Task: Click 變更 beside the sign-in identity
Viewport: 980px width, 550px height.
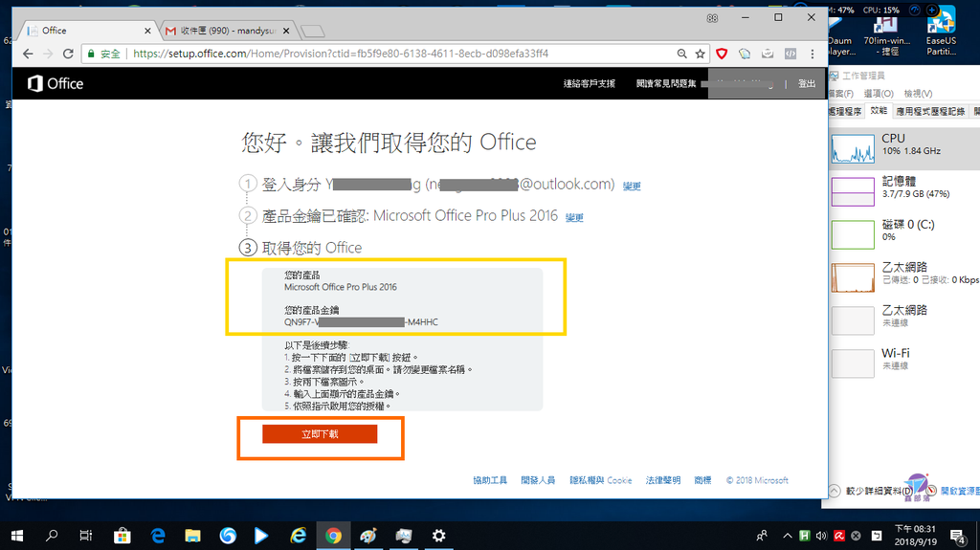Action: [x=632, y=187]
